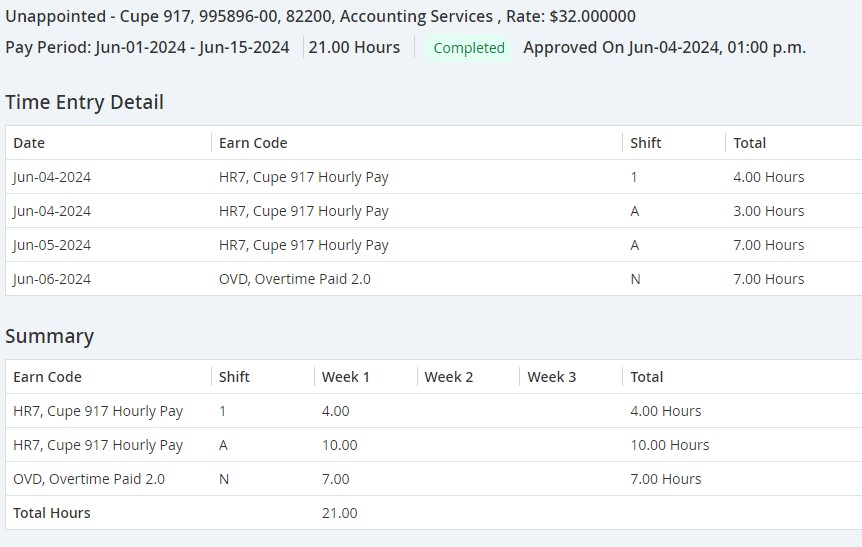The image size is (862, 547).
Task: Click the Completed status badge
Action: [x=468, y=48]
